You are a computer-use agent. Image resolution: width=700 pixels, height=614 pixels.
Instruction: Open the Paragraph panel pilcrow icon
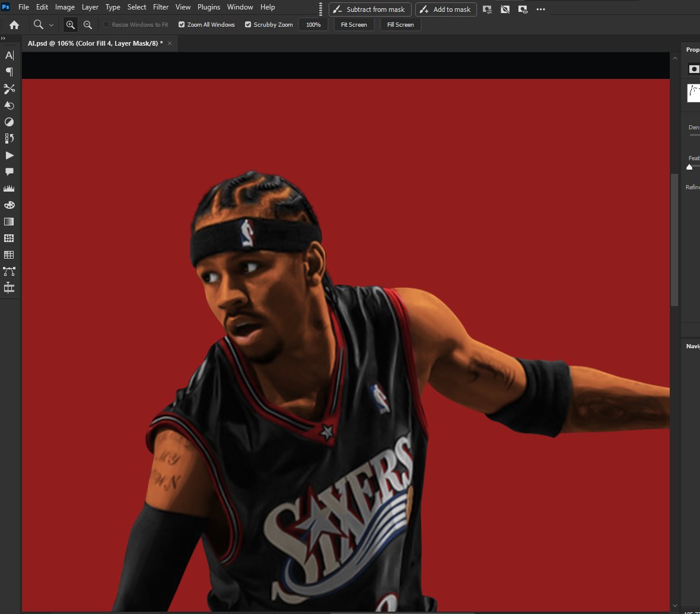pyautogui.click(x=9, y=72)
